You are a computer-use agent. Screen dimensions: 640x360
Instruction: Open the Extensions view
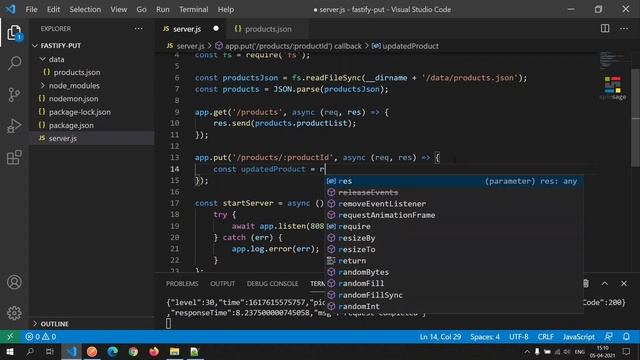click(x=14, y=157)
